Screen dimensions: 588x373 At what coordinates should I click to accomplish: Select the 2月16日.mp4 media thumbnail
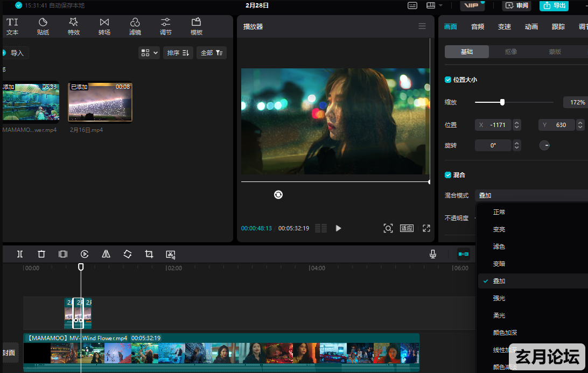[100, 102]
